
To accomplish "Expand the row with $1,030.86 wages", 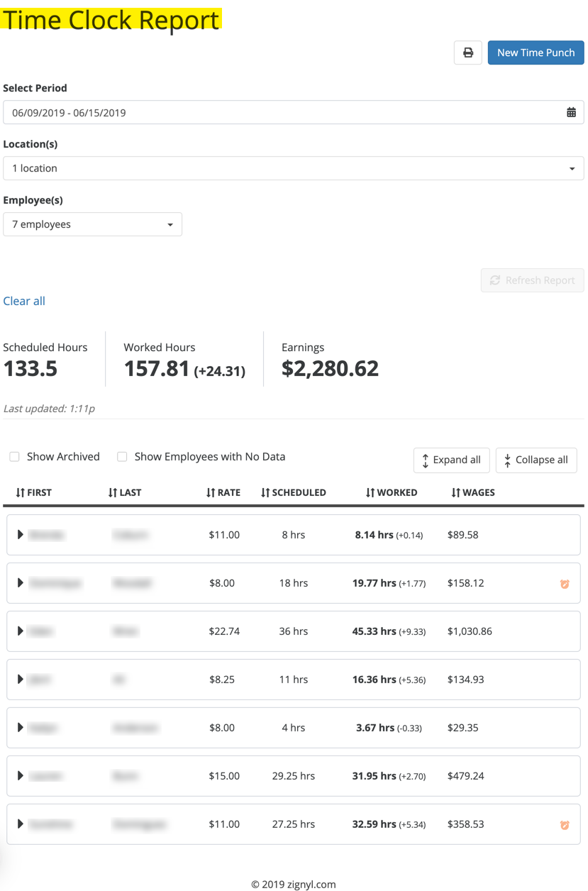I will tap(21, 631).
